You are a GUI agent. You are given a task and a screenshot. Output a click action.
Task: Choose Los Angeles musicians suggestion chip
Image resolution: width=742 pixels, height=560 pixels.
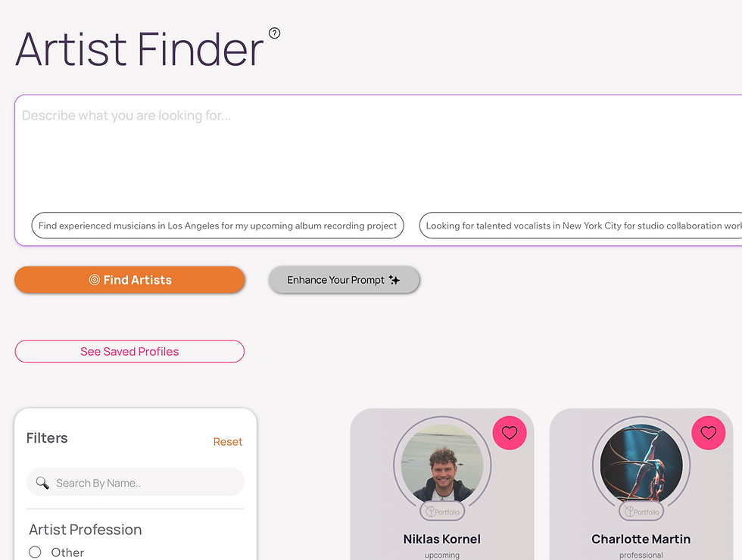218,226
